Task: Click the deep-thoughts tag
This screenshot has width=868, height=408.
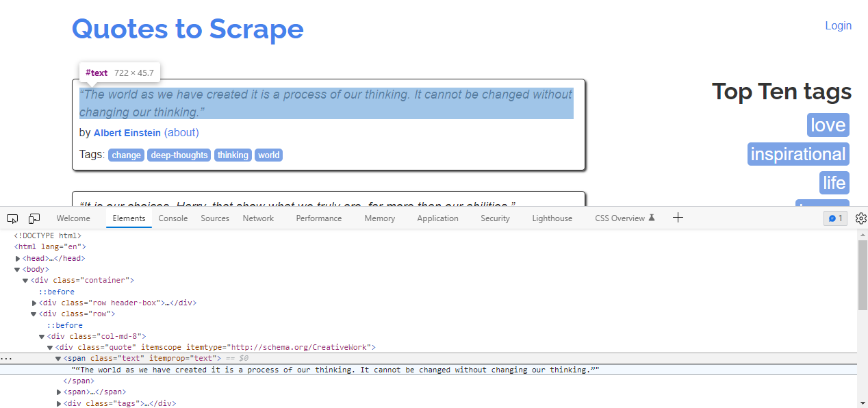Action: pos(179,155)
